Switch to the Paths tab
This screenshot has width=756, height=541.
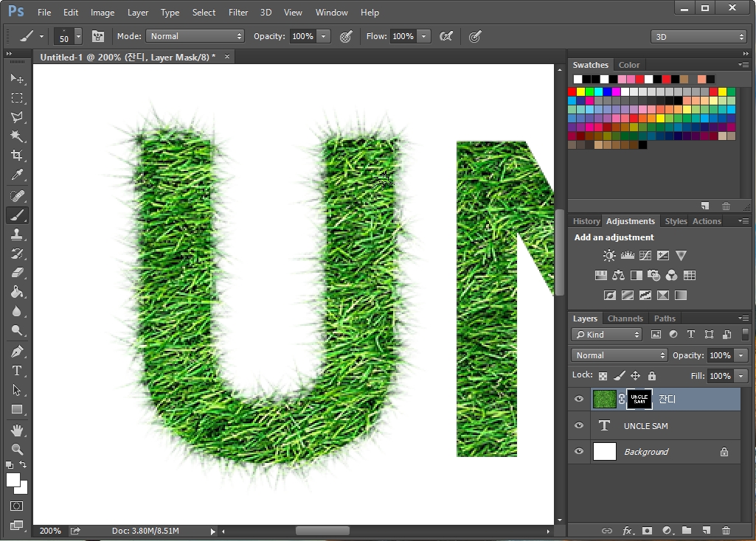665,318
